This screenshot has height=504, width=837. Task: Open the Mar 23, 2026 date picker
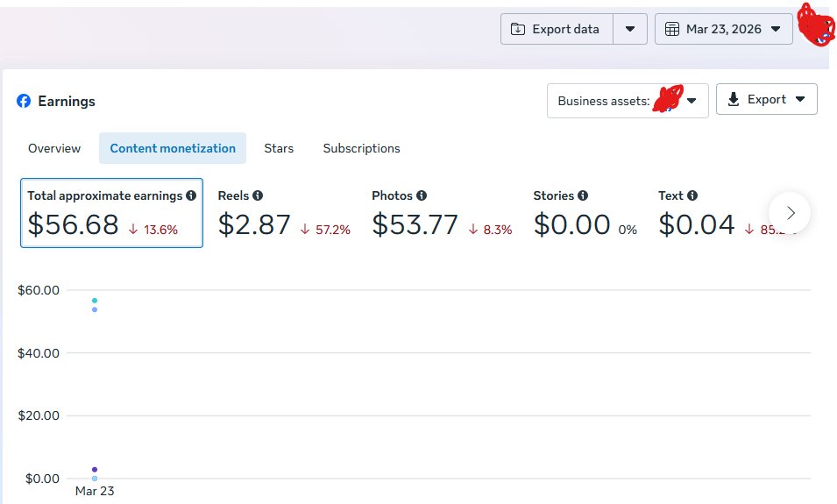(x=723, y=29)
